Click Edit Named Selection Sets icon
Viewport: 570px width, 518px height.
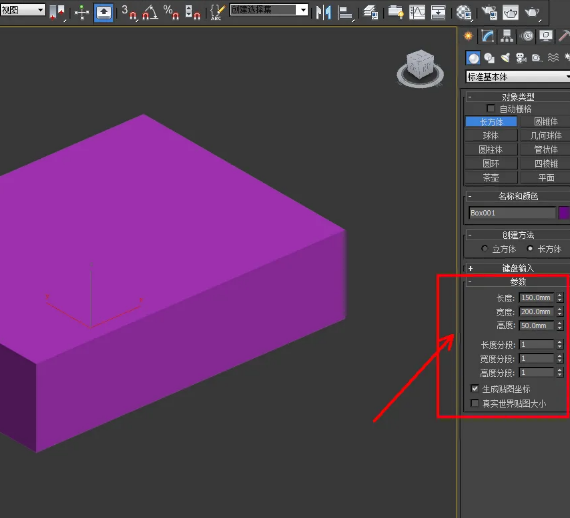[218, 12]
